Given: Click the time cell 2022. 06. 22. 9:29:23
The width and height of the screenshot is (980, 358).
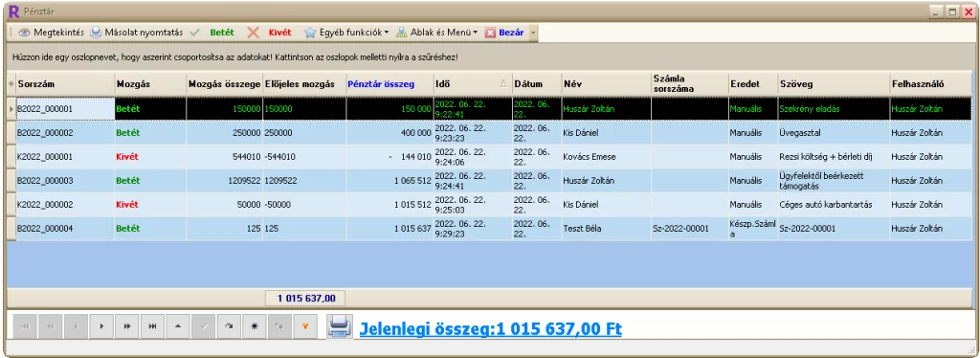Looking at the screenshot, I should (x=473, y=229).
